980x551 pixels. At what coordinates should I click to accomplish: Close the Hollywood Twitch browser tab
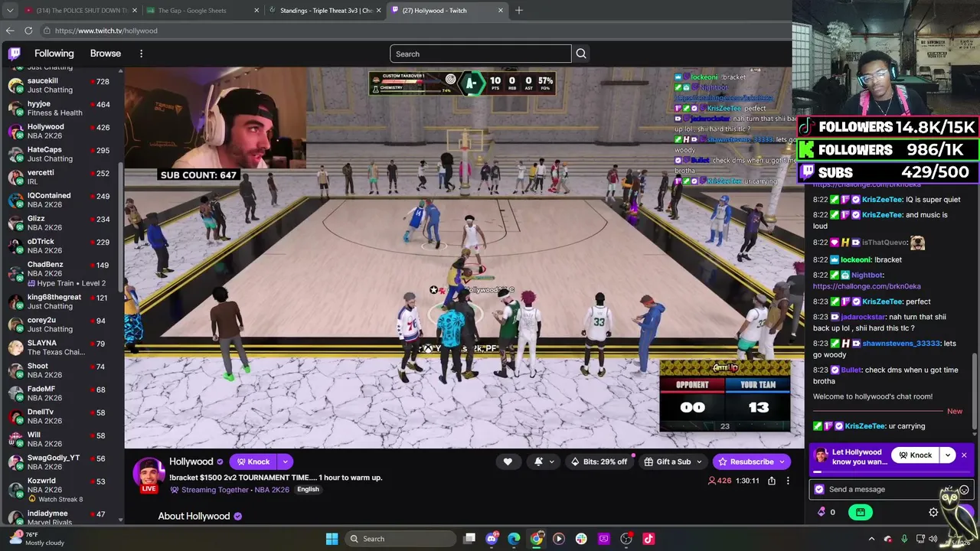(x=501, y=11)
